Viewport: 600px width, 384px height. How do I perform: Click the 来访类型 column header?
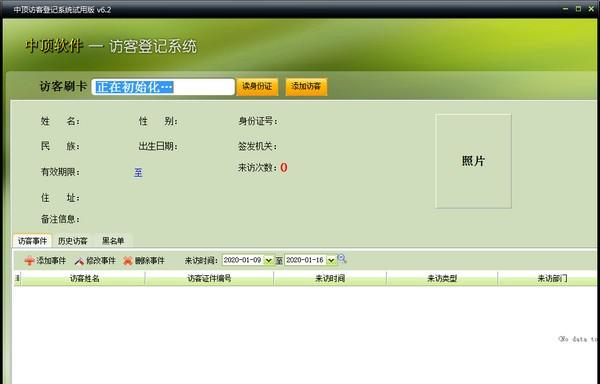point(442,278)
